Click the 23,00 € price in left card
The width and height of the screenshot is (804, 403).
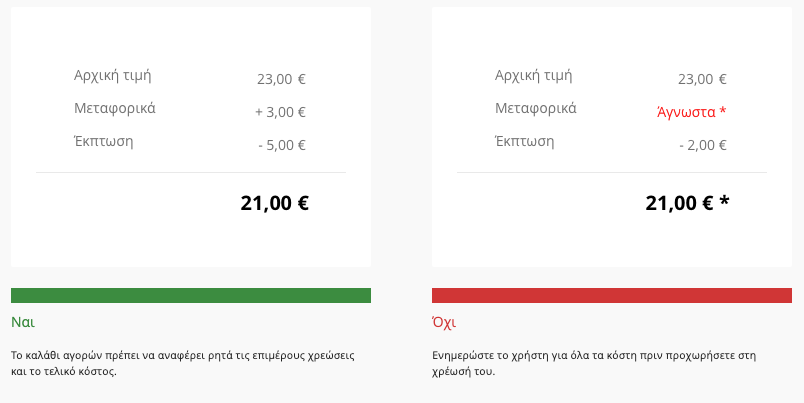point(282,79)
